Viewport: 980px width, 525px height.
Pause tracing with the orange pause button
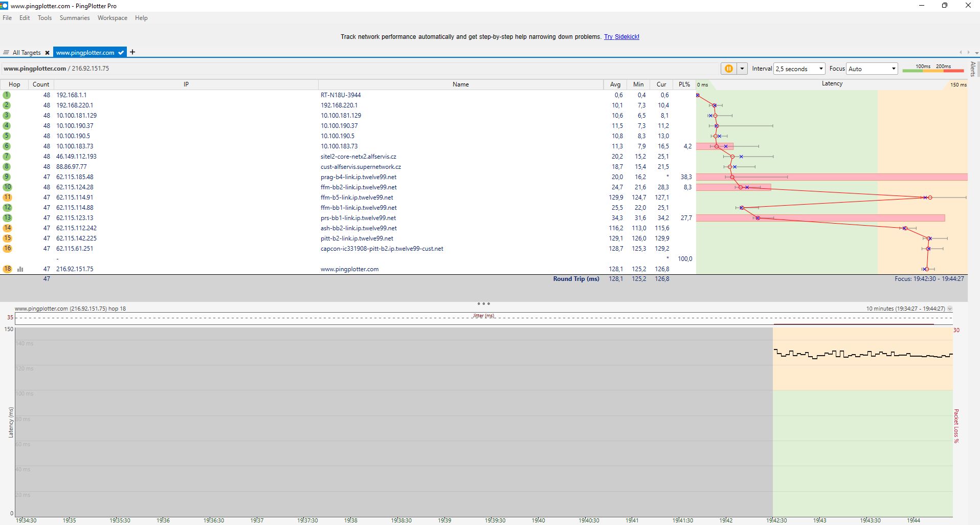pos(728,69)
